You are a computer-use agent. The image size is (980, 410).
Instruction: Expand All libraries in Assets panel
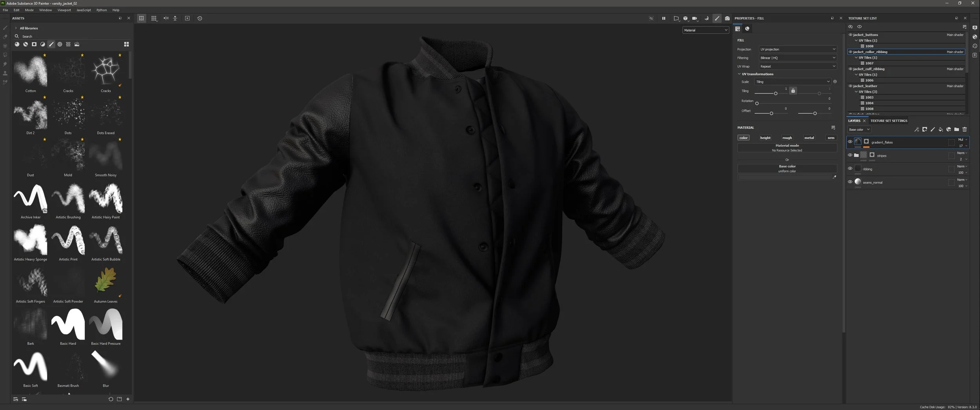(x=16, y=28)
